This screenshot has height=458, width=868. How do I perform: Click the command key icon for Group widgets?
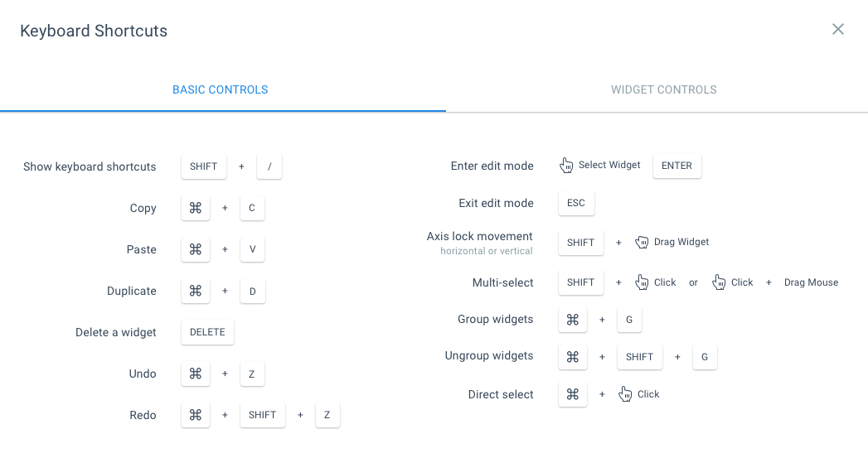(x=572, y=319)
